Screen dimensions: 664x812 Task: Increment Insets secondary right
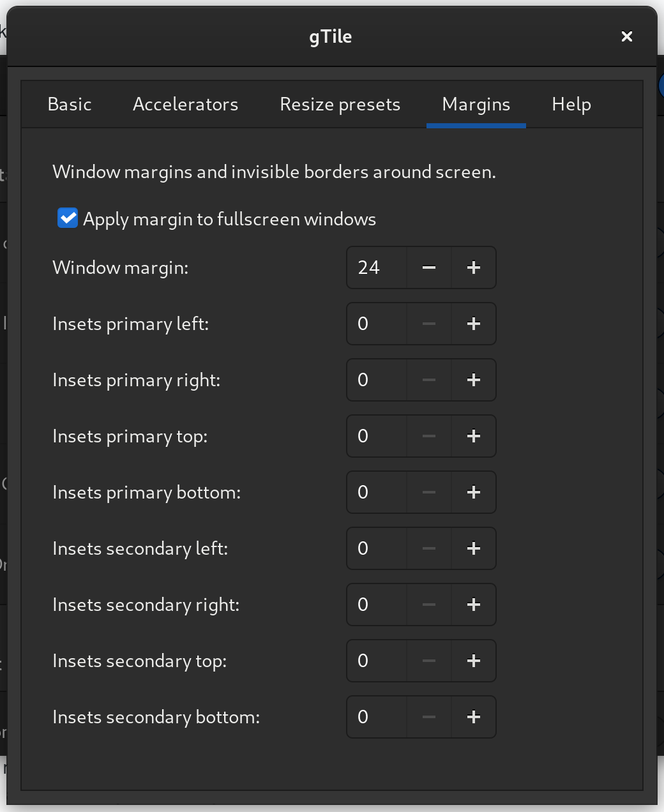coord(474,605)
